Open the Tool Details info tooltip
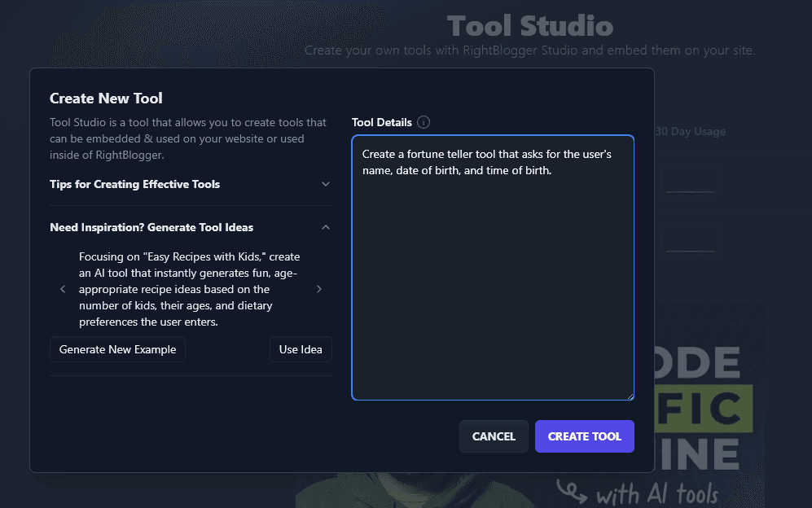812x508 pixels. click(423, 122)
